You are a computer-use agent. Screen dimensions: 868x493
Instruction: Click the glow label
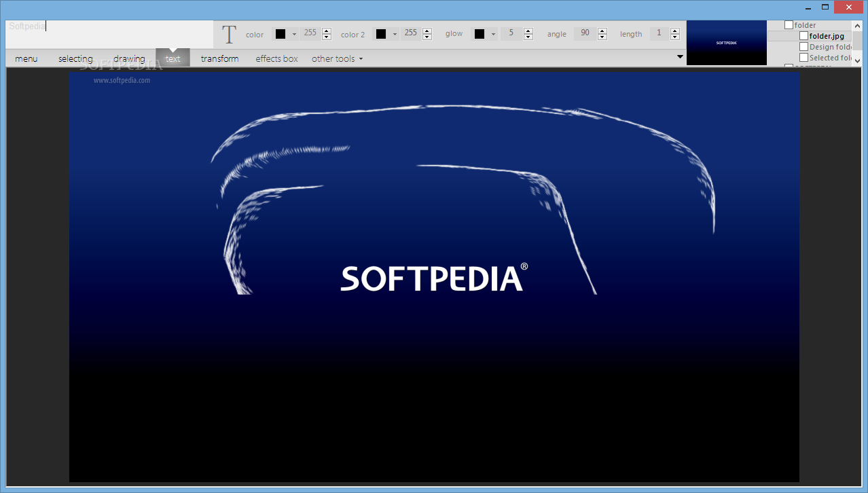tap(454, 34)
